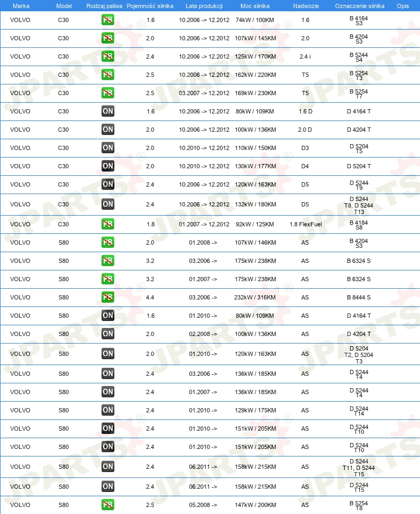The image size is (420, 514).
Task: Click ON diesel icon for S80 120kW / 163KM
Action: click(108, 354)
